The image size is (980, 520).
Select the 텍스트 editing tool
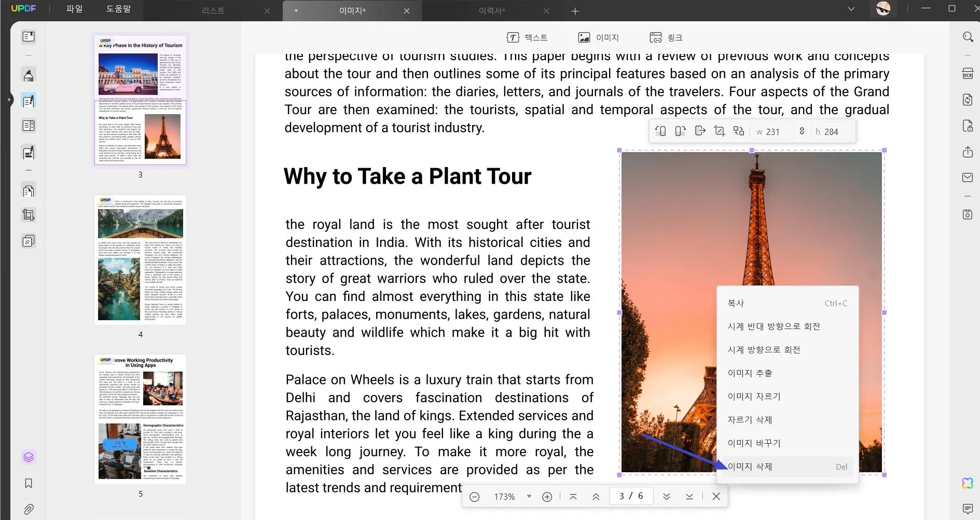pyautogui.click(x=527, y=37)
